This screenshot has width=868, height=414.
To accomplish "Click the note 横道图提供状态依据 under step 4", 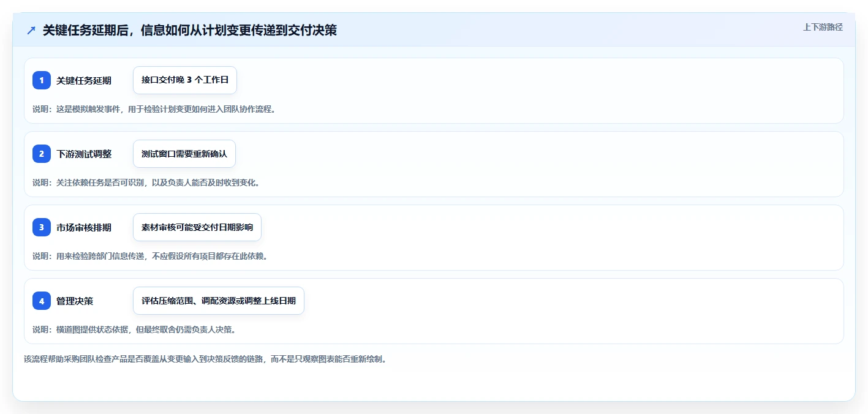I will click(134, 330).
